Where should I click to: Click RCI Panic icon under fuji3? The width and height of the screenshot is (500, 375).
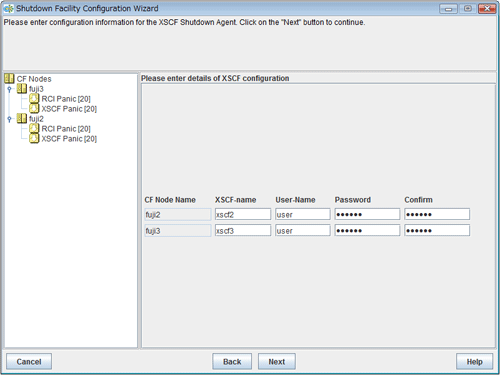[x=34, y=98]
